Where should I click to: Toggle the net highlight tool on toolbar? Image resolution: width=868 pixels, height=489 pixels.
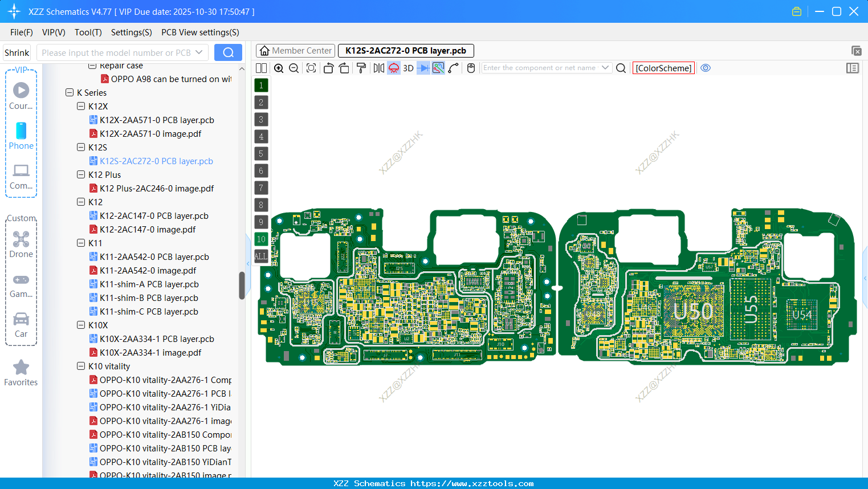(x=438, y=68)
